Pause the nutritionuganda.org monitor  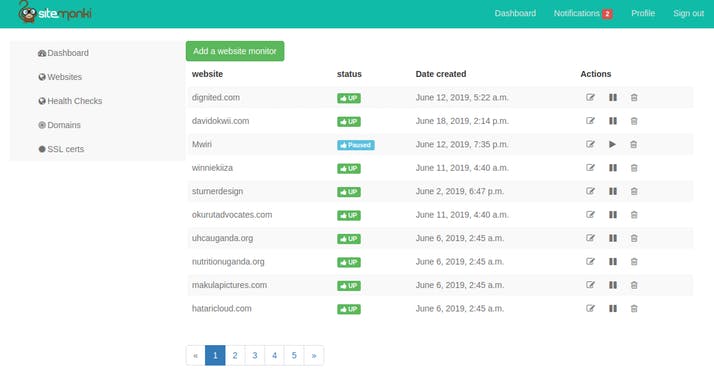click(613, 262)
